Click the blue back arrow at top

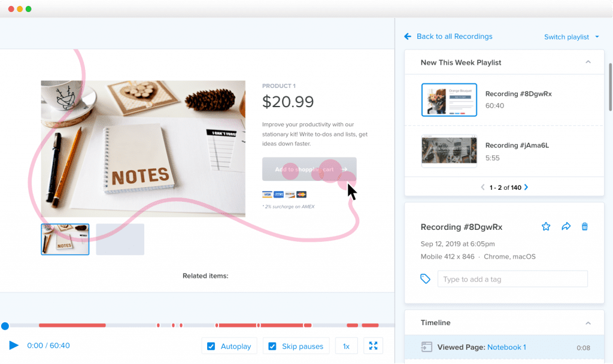(x=408, y=36)
